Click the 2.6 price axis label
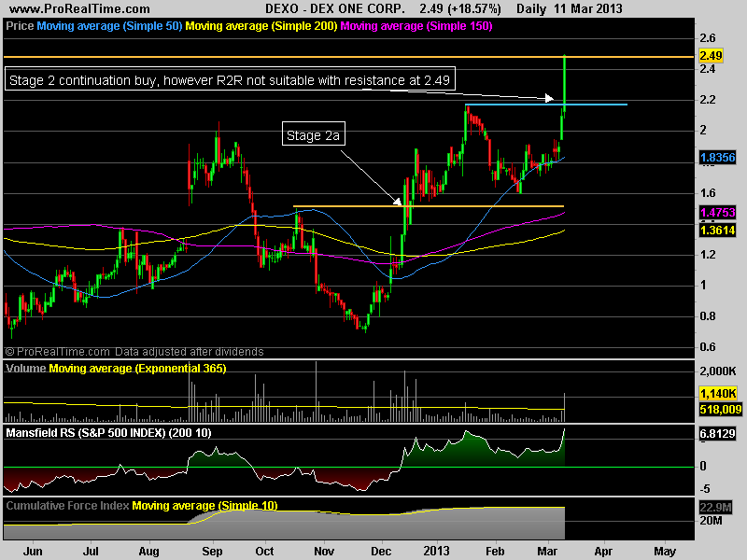Viewport: 747px width, 560px height. 708,38
